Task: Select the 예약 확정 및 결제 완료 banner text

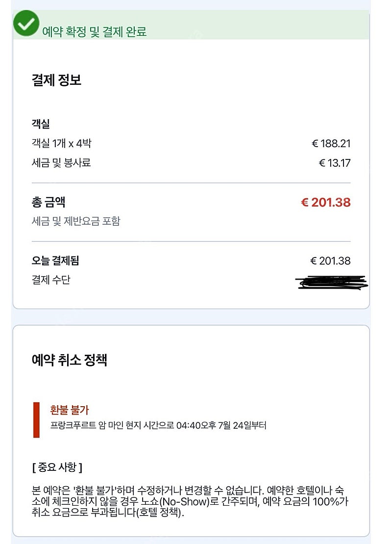Action: click(94, 31)
